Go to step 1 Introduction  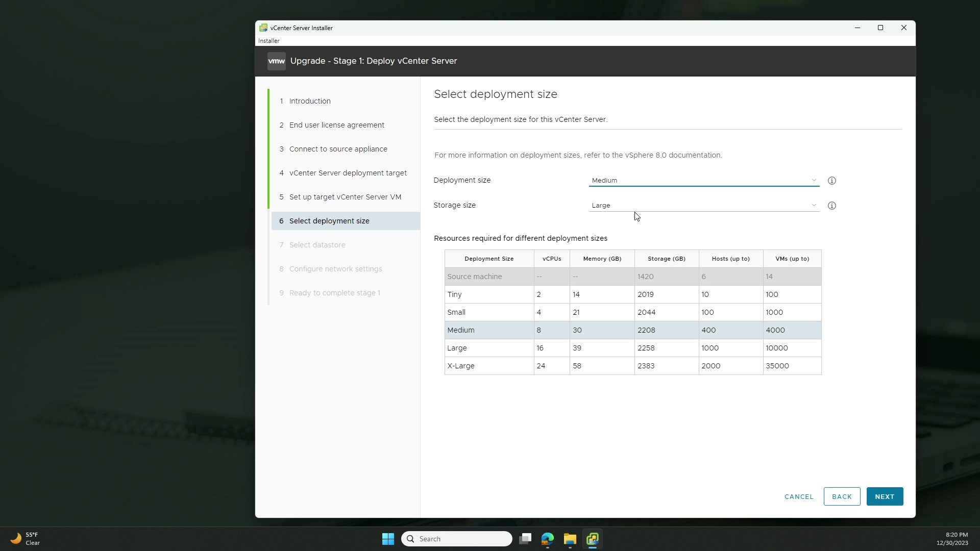(345, 101)
